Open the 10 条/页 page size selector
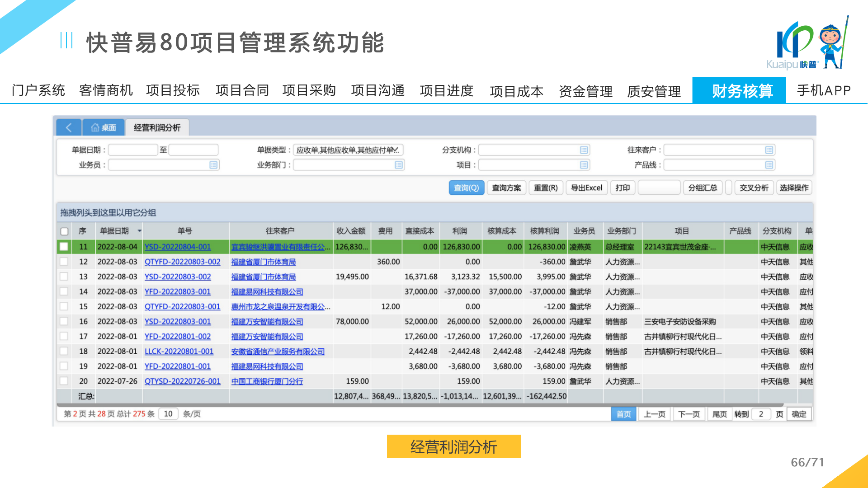 168,414
